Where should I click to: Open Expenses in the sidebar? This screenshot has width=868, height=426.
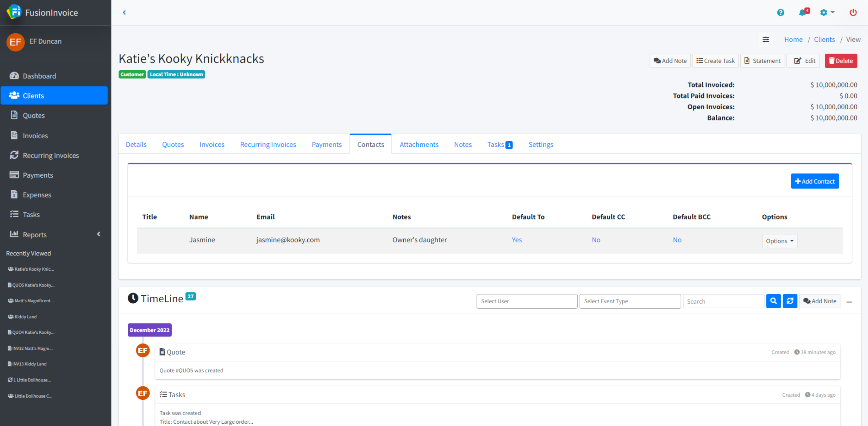tap(37, 195)
